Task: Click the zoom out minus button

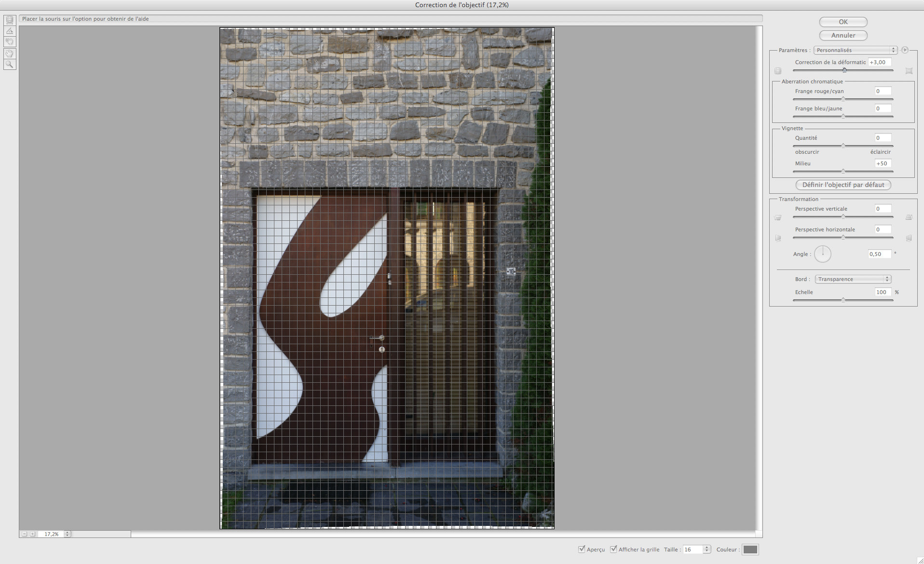Action: point(24,534)
